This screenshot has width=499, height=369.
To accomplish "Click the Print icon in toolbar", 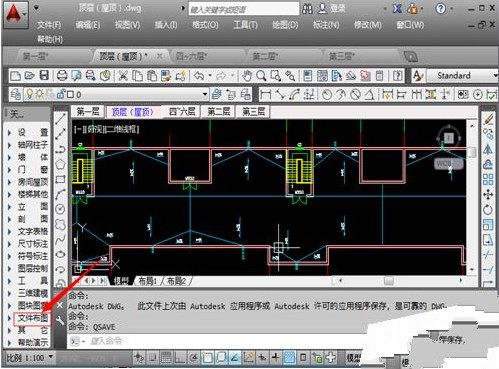I will pos(62,76).
